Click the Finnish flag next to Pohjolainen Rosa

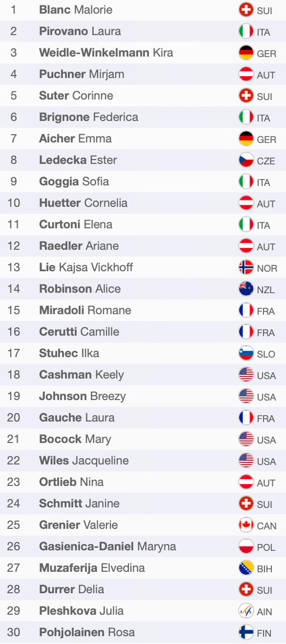[x=246, y=632]
